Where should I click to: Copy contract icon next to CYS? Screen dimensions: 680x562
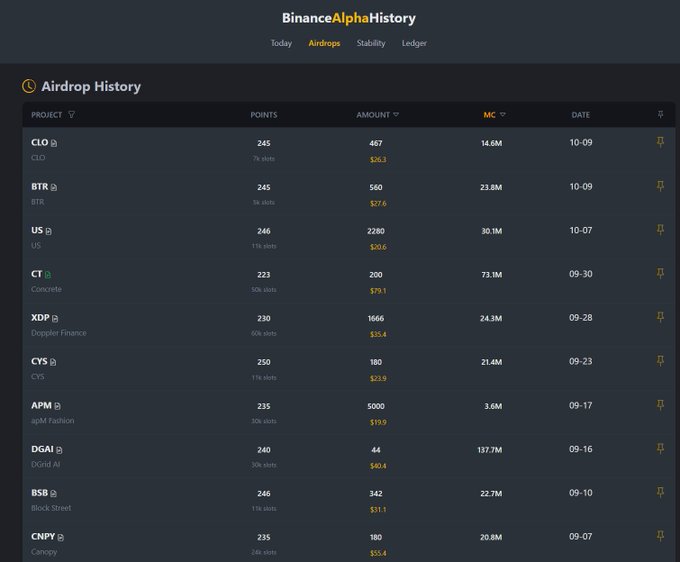(53, 362)
